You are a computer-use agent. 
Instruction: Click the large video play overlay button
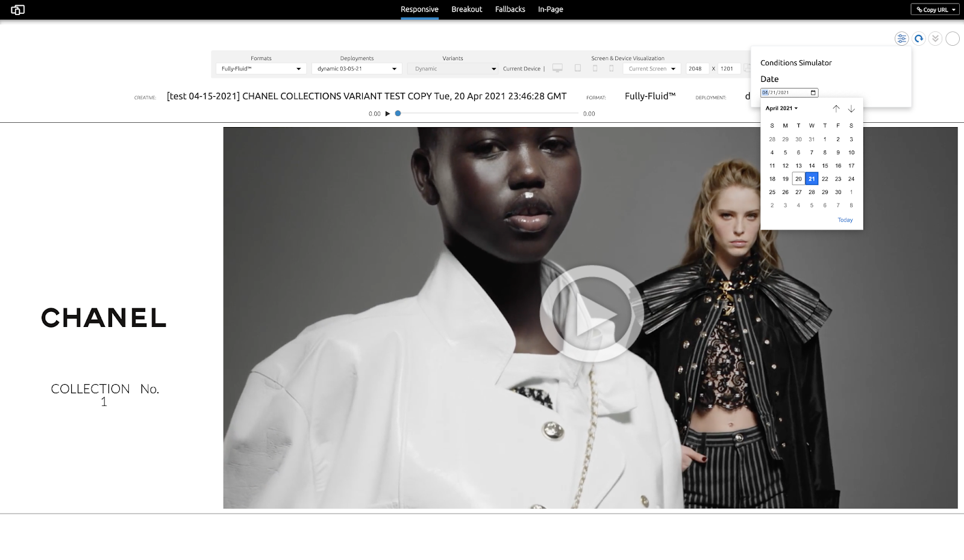[x=591, y=313]
